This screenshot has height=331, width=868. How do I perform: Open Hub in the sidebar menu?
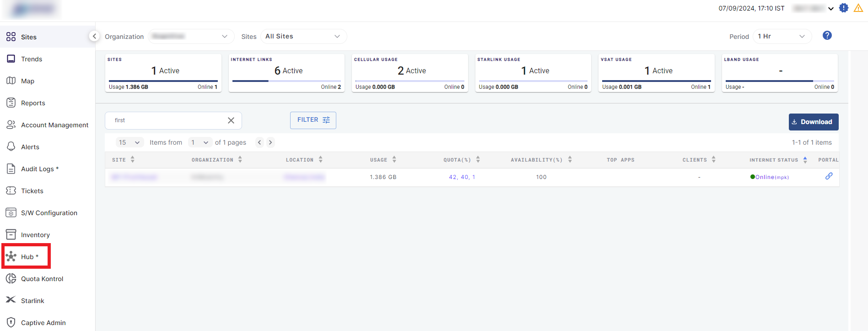coord(27,257)
